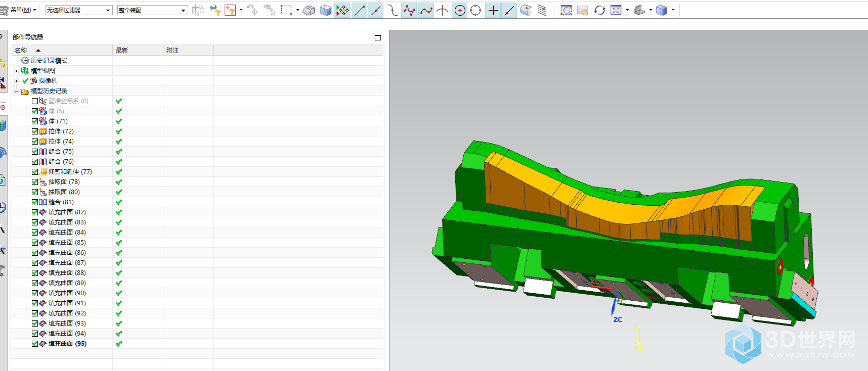The image size is (868, 371).
Task: Select the 抽取面 (80) feature row
Action: pyautogui.click(x=197, y=192)
